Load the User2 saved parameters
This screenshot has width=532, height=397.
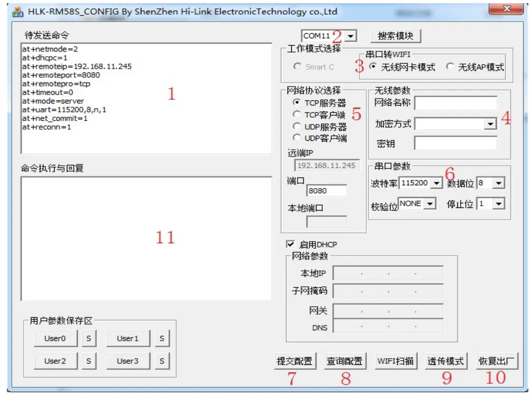55,361
